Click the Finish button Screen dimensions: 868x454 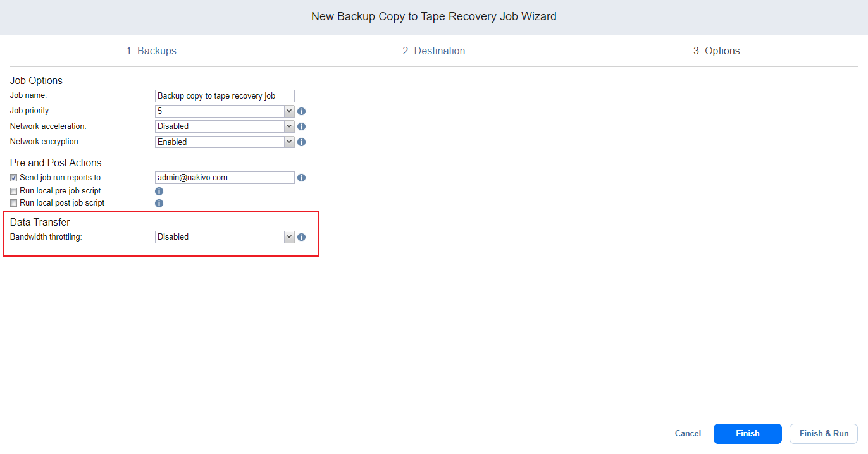click(747, 434)
